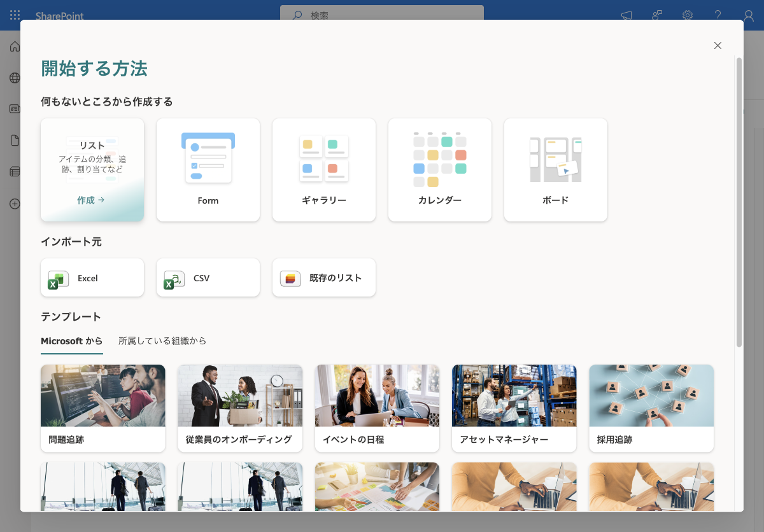
Task: Click the dialog's vertical scrollbar
Action: tap(739, 202)
